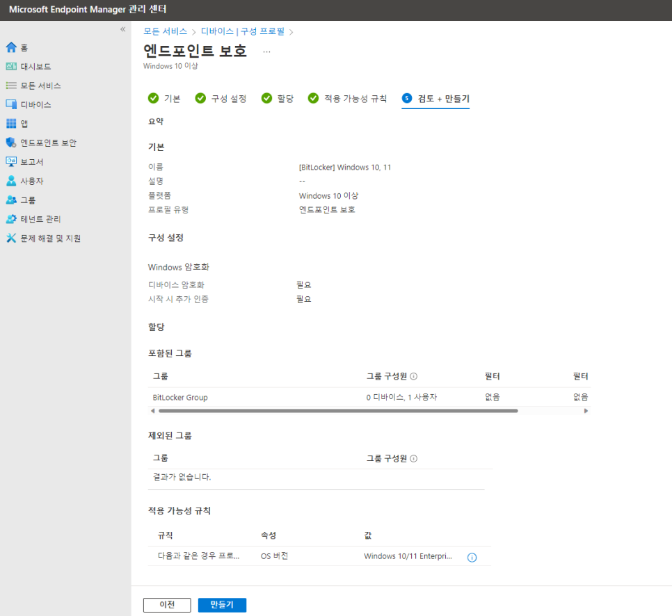Open the 사용자 users icon
This screenshot has height=616, width=672.
coord(11,181)
